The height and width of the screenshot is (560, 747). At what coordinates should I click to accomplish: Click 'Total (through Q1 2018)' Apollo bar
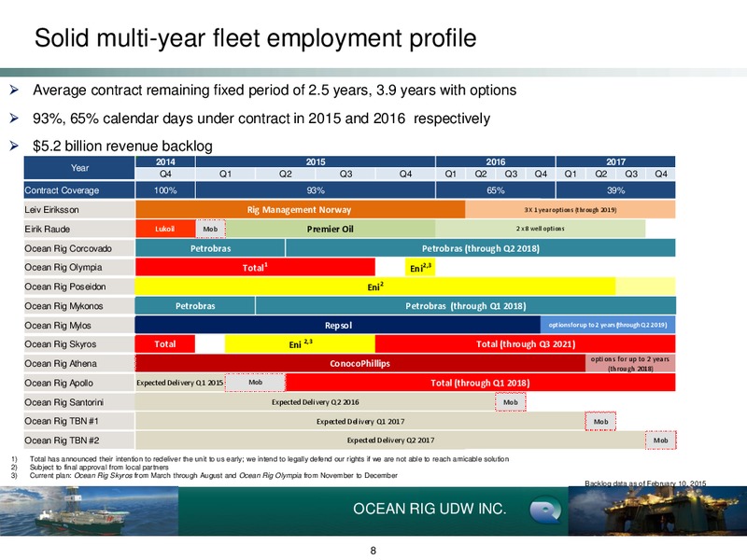pyautogui.click(x=480, y=383)
